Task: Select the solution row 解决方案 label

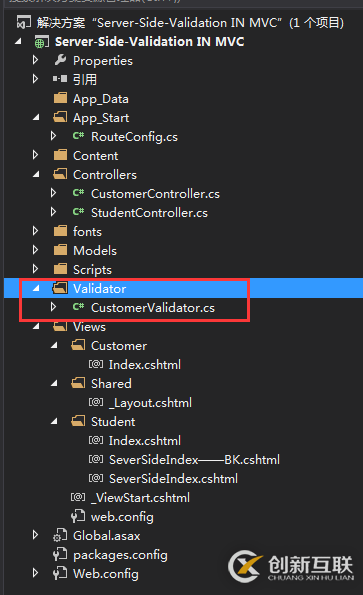Action: 61,23
